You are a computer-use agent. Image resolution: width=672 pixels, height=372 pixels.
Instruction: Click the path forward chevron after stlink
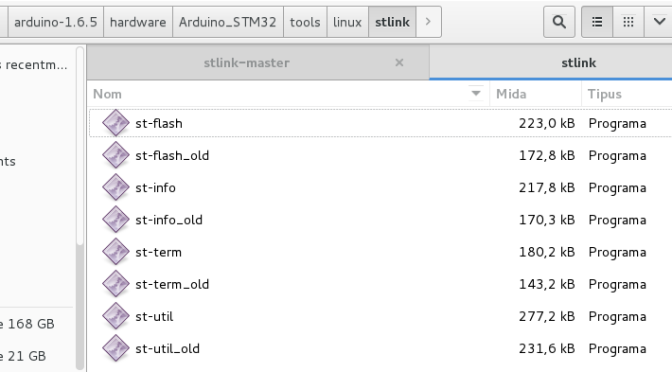428,22
